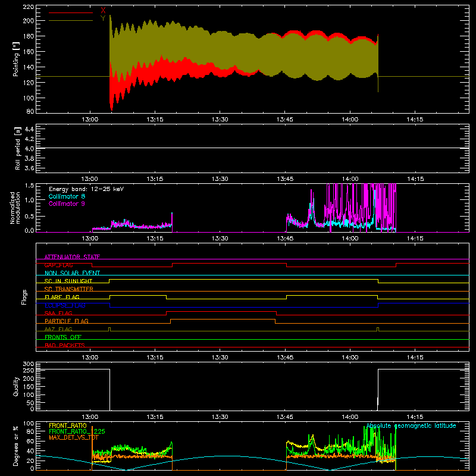This screenshot has width=476, height=476.
Task: Click the NON_SOLAR_EVENT flag label
Action: pos(72,273)
